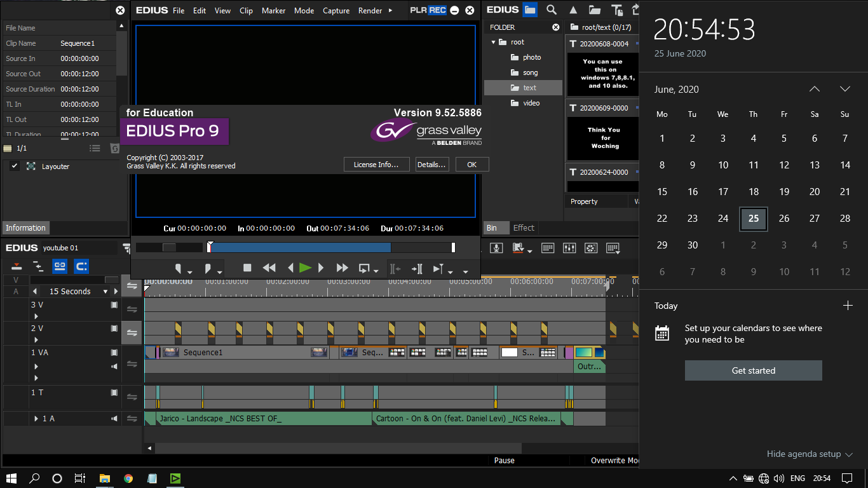Click the player shuttle slider
Screen dimensions: 868x488
pos(169,247)
